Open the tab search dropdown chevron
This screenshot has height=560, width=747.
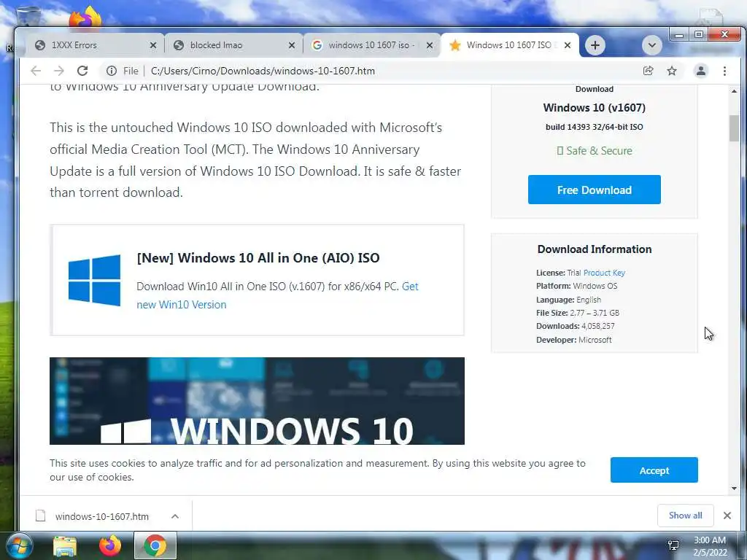pos(651,45)
